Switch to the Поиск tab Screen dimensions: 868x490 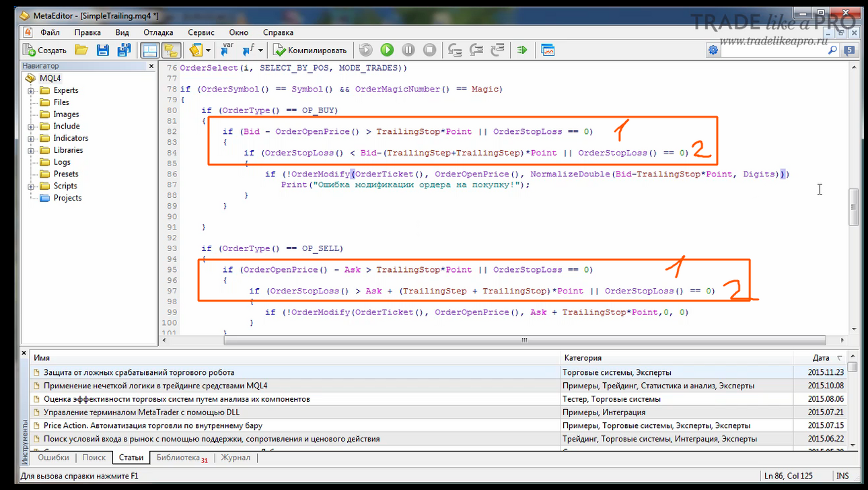[x=94, y=458]
